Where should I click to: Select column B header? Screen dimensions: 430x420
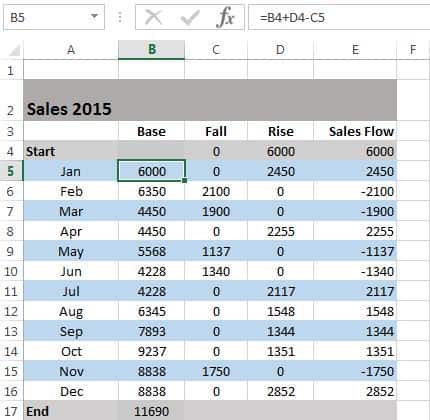coord(151,50)
